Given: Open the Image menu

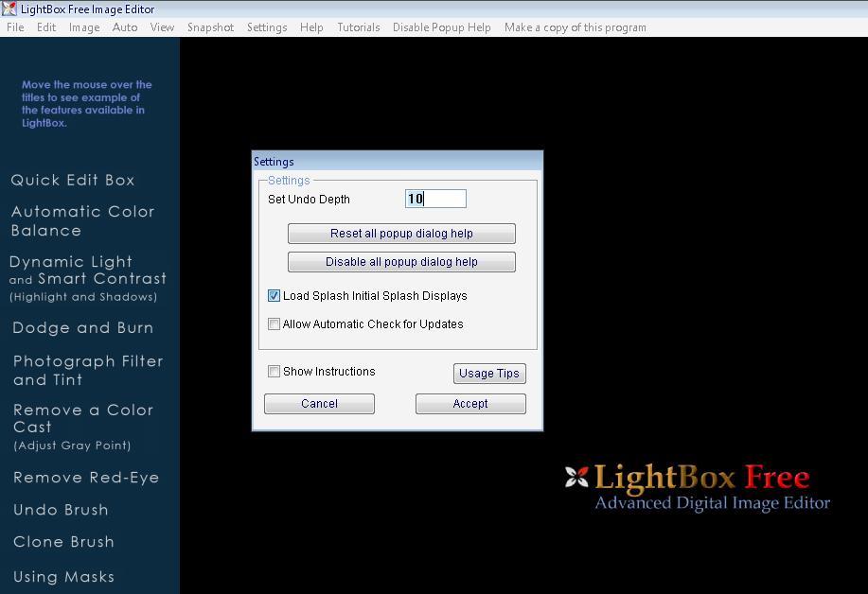Looking at the screenshot, I should (x=83, y=27).
